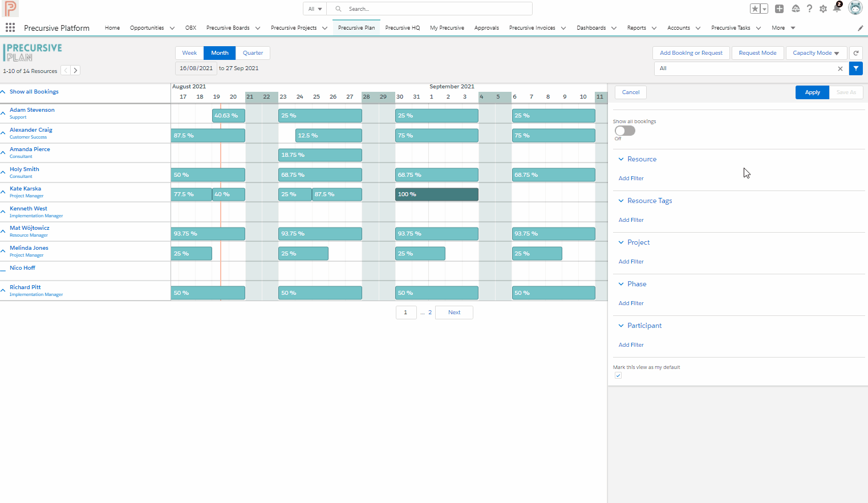Viewport: 868px width, 503px height.
Task: Collapse the Project filter section
Action: point(621,242)
